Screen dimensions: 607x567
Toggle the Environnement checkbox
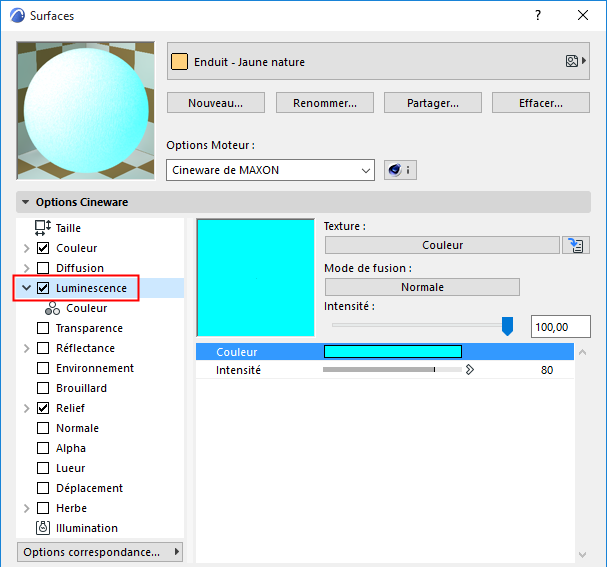pos(43,368)
